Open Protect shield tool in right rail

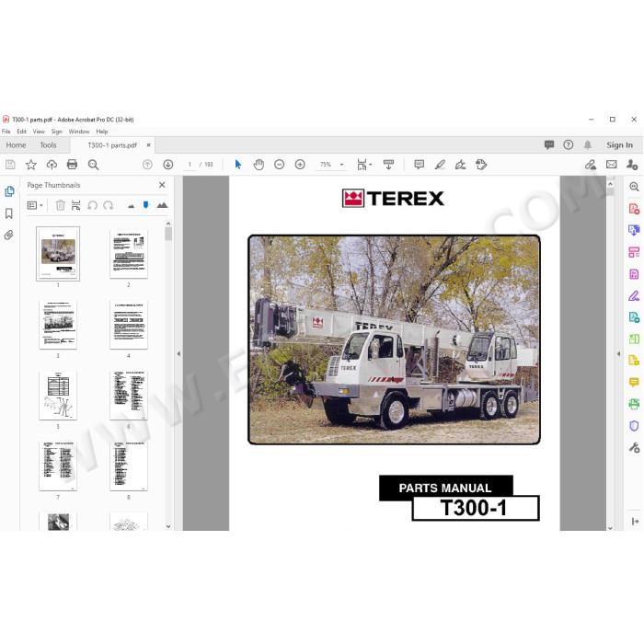634,426
